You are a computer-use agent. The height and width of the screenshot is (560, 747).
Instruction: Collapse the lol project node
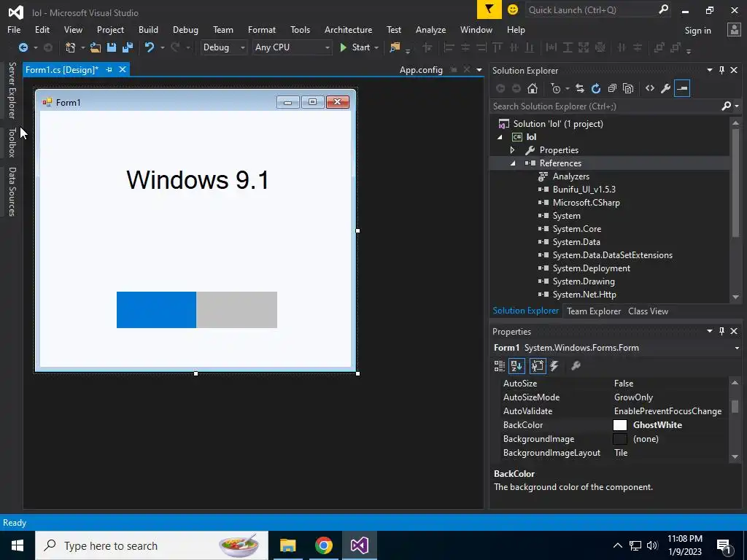(500, 137)
